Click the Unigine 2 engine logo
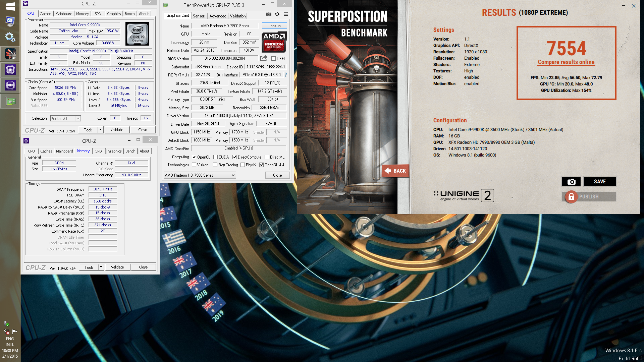Screen dimensions: 644x362 464,195
